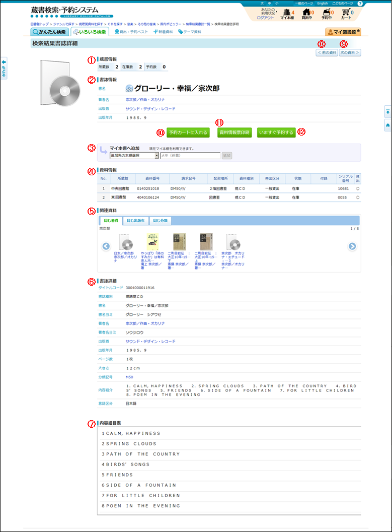Select 貸出 radio for 東図書館 row

(358, 197)
